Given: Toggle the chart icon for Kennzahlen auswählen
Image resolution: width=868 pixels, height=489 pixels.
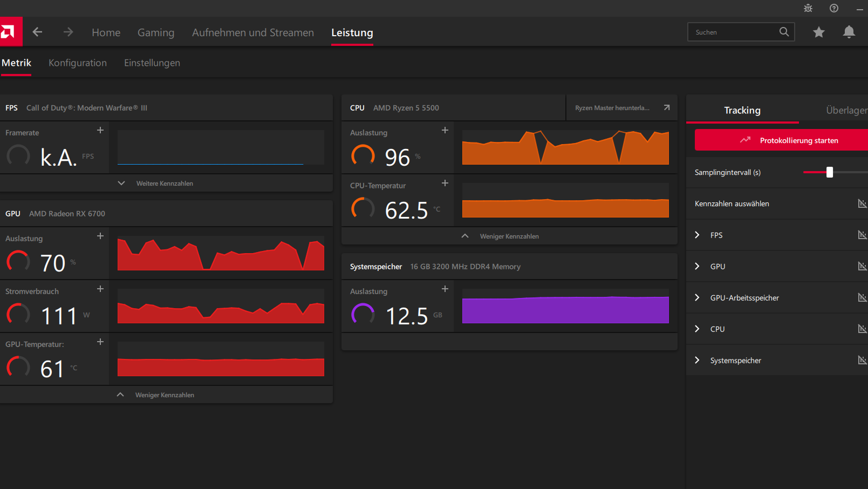Looking at the screenshot, I should (x=862, y=203).
